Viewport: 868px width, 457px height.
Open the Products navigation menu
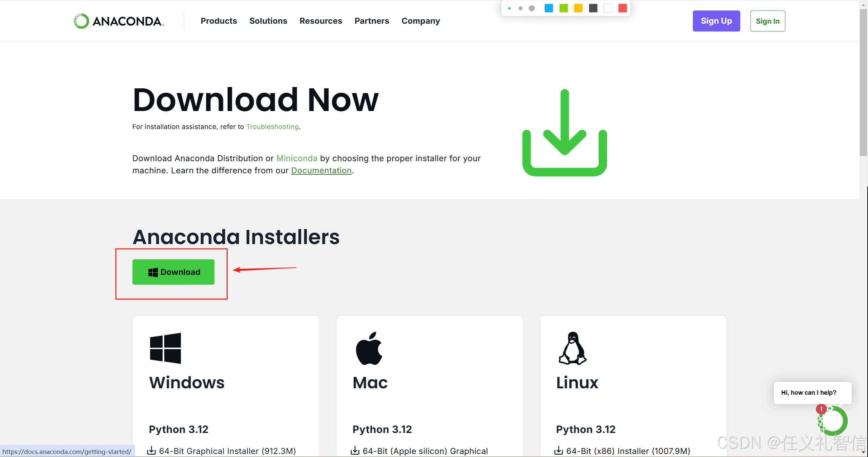point(219,21)
